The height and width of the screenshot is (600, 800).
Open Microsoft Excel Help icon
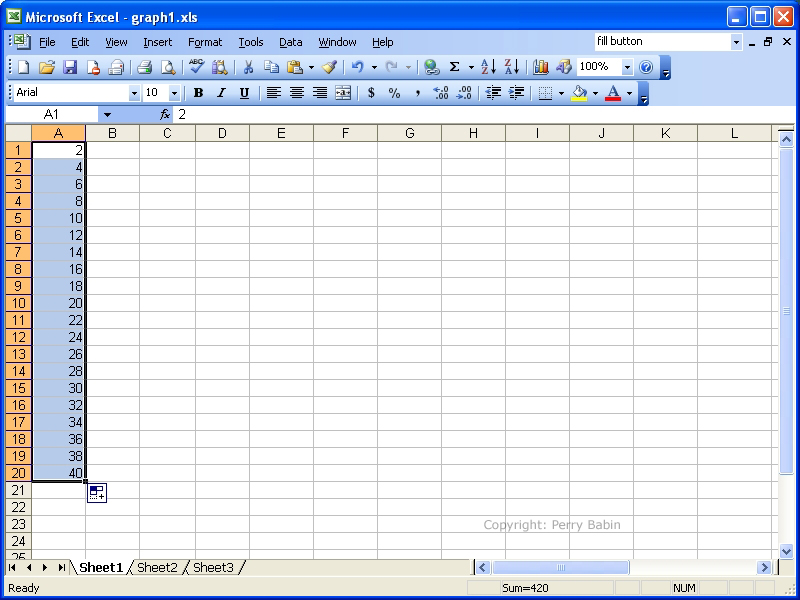646,67
